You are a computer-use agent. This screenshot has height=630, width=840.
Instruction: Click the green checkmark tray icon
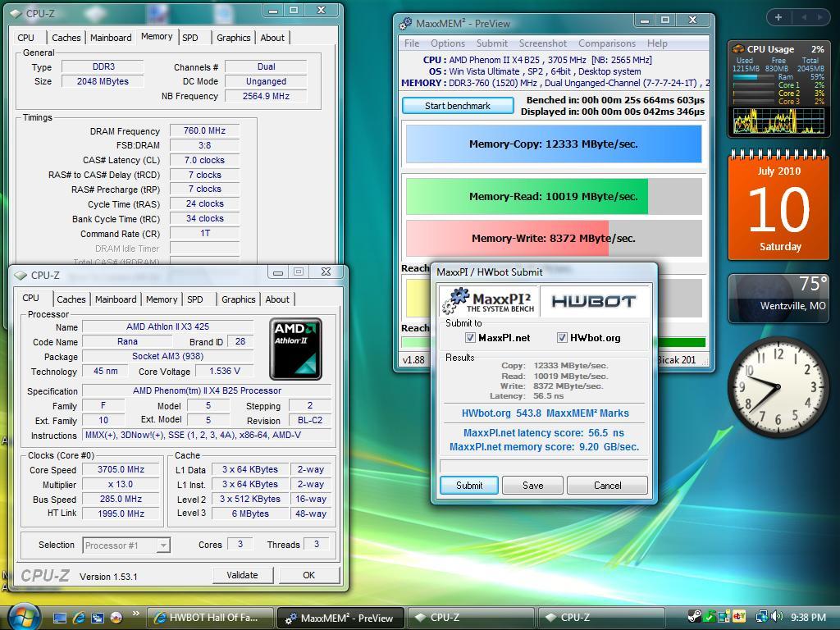(x=710, y=617)
